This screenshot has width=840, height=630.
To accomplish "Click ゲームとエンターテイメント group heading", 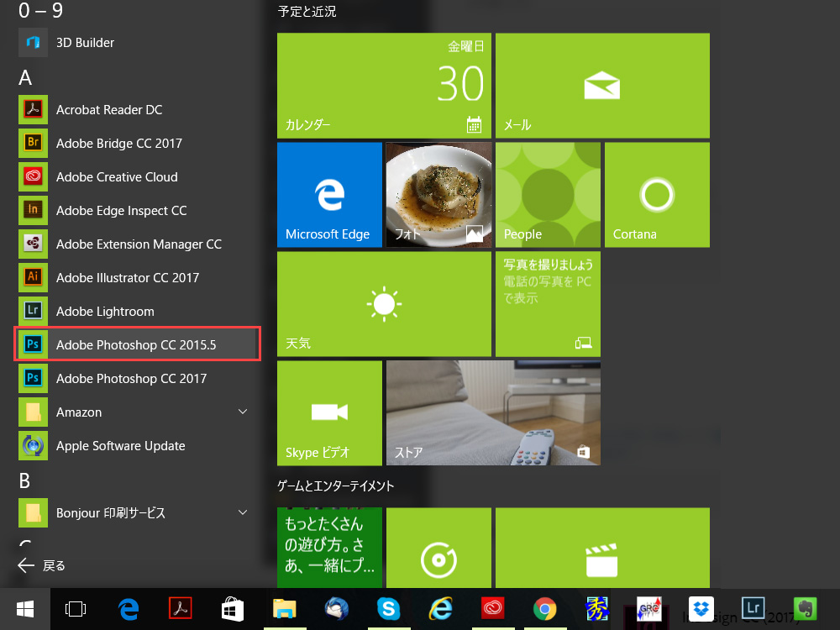I will click(336, 486).
